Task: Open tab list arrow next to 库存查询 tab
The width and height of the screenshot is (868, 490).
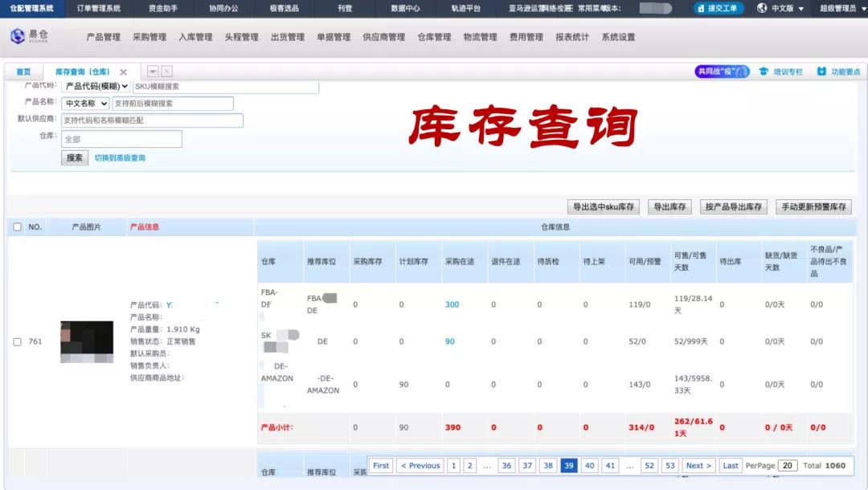Action: [x=151, y=71]
